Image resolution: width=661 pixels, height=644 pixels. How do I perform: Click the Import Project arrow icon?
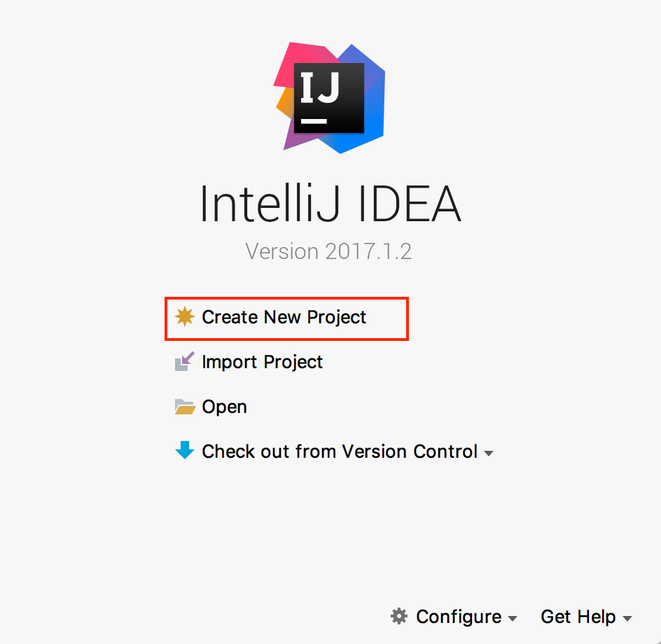184,362
